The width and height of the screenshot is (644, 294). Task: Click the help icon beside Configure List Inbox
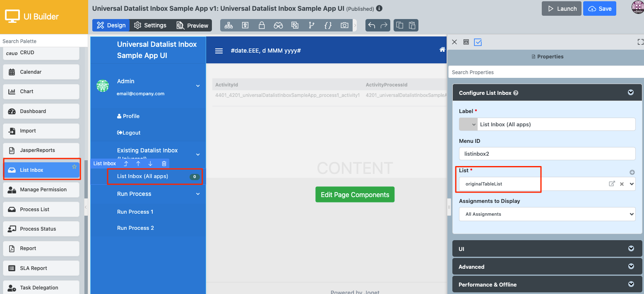[x=516, y=93]
